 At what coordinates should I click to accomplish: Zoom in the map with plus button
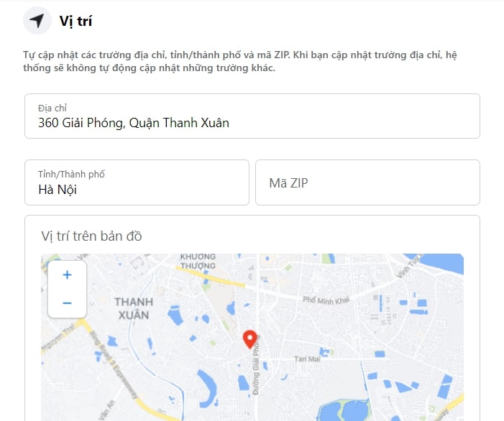coord(67,275)
